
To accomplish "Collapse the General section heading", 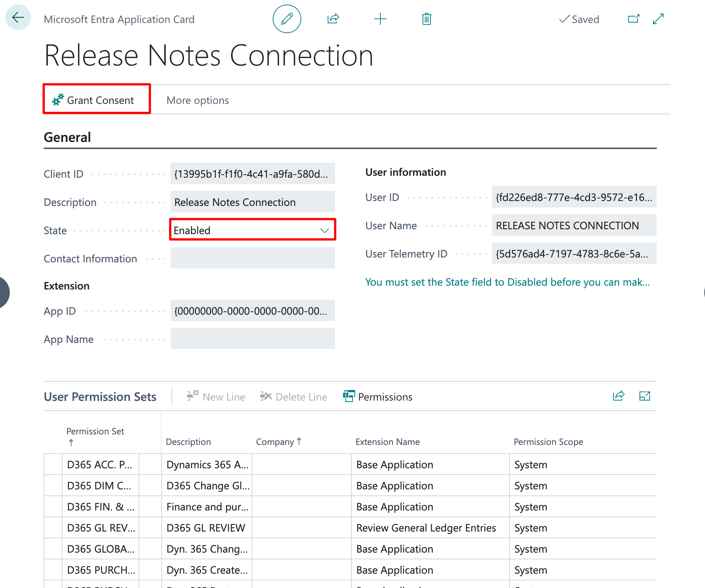I will tap(67, 137).
